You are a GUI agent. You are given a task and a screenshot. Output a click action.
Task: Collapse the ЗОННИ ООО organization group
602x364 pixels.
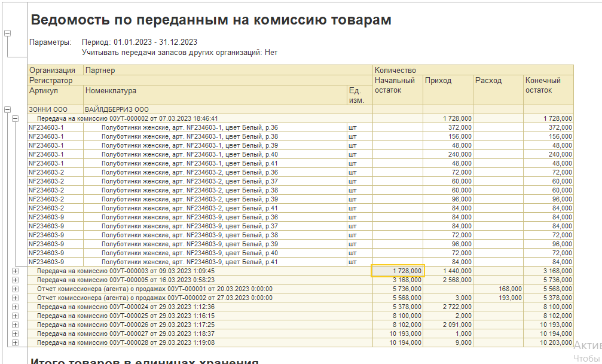7,109
